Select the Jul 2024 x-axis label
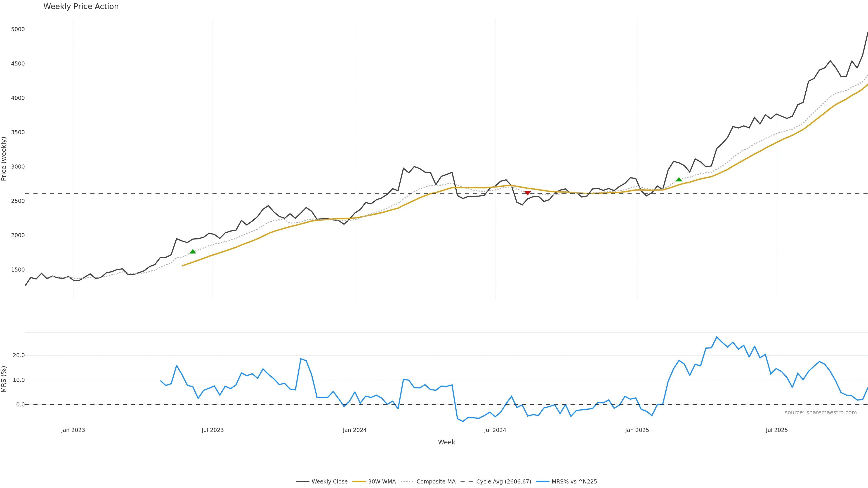The height and width of the screenshot is (488, 868). pyautogui.click(x=495, y=430)
